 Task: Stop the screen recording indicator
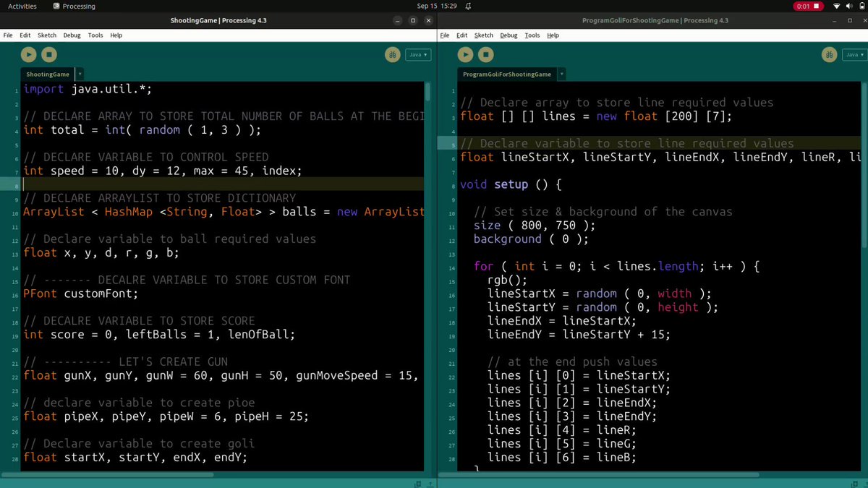pyautogui.click(x=809, y=6)
